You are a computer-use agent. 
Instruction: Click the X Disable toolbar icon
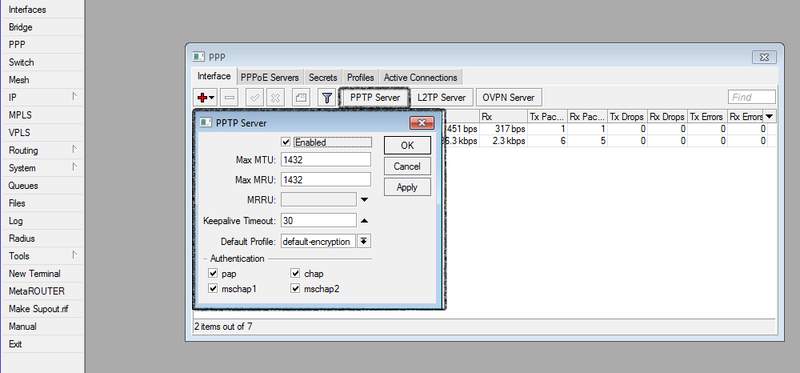pyautogui.click(x=276, y=97)
